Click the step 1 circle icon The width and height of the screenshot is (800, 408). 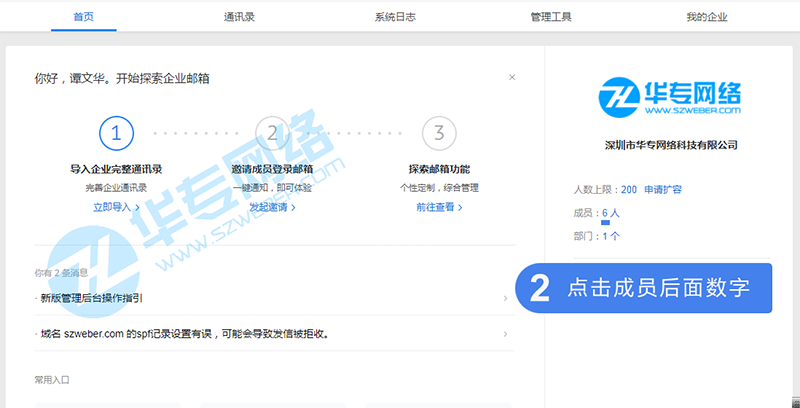coord(116,133)
